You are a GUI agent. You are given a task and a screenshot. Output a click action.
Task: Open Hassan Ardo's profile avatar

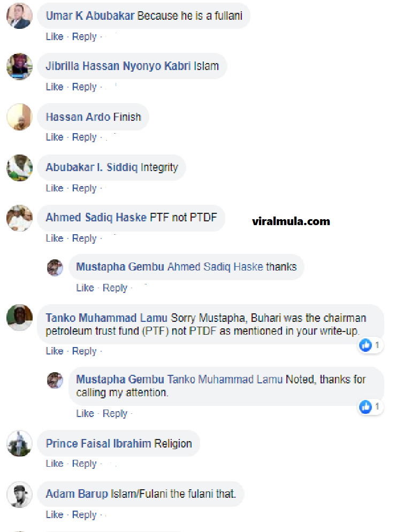[x=19, y=117]
